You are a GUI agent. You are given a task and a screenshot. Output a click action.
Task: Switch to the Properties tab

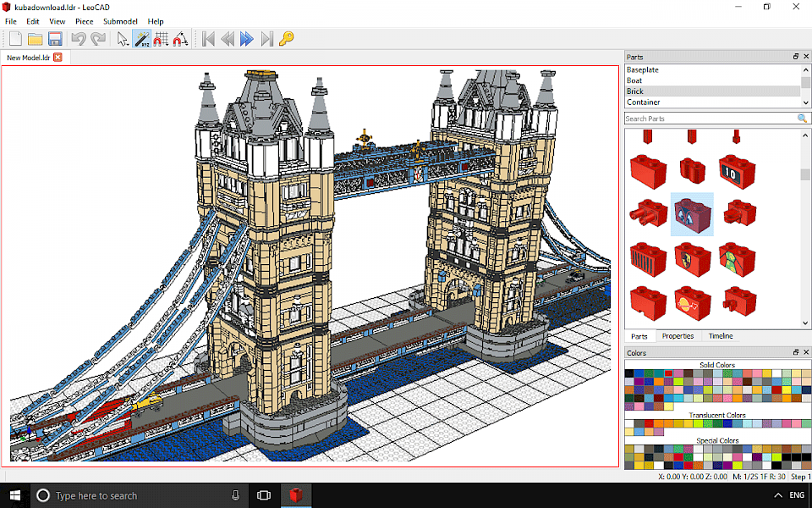(x=678, y=336)
